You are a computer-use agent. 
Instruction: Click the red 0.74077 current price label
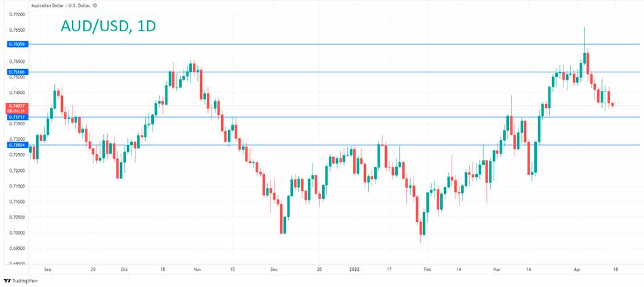pos(17,106)
